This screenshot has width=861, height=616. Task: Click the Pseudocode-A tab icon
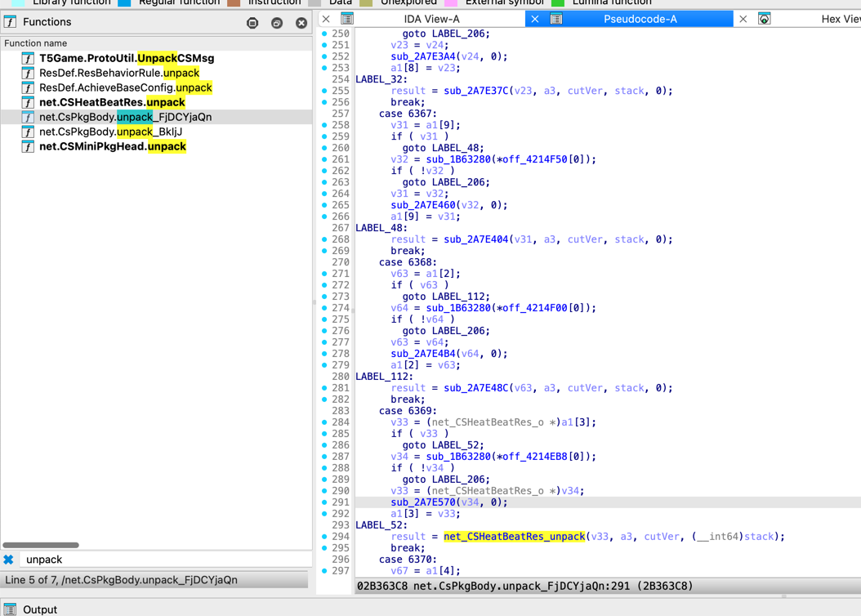[x=556, y=20]
